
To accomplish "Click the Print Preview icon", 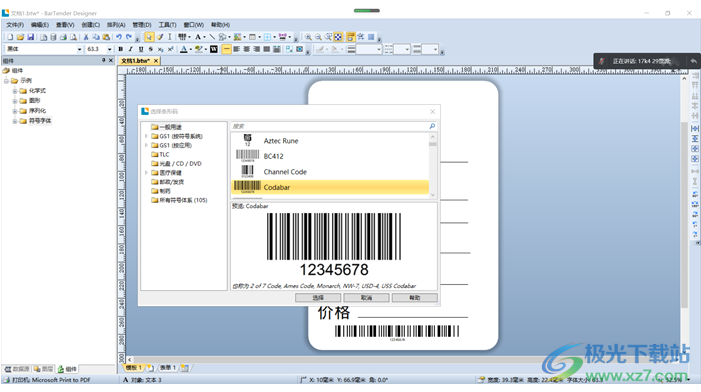I will click(x=73, y=37).
